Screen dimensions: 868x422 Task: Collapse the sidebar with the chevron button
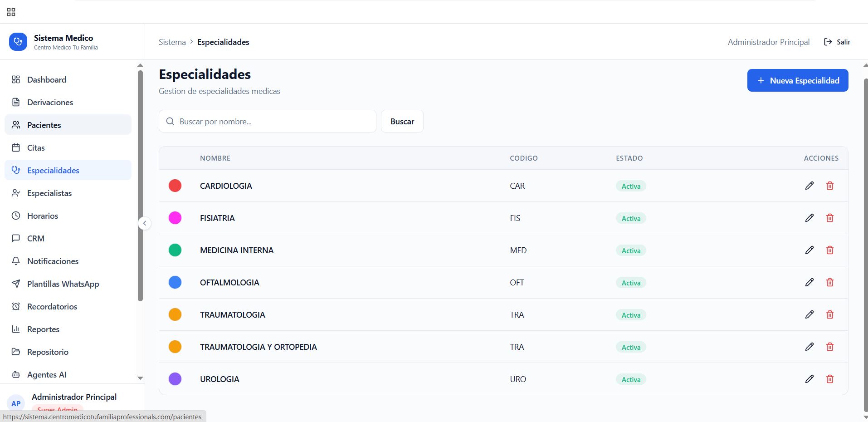point(145,223)
